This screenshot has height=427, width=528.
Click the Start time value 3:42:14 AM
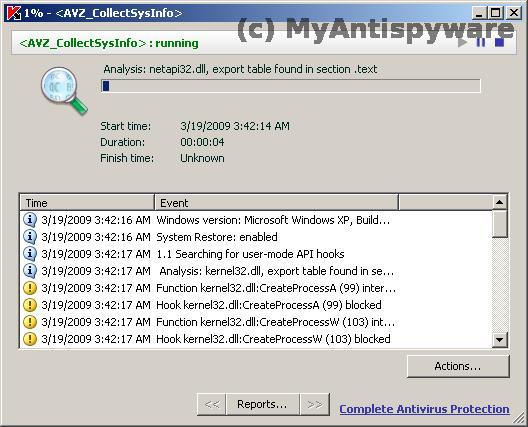[235, 126]
